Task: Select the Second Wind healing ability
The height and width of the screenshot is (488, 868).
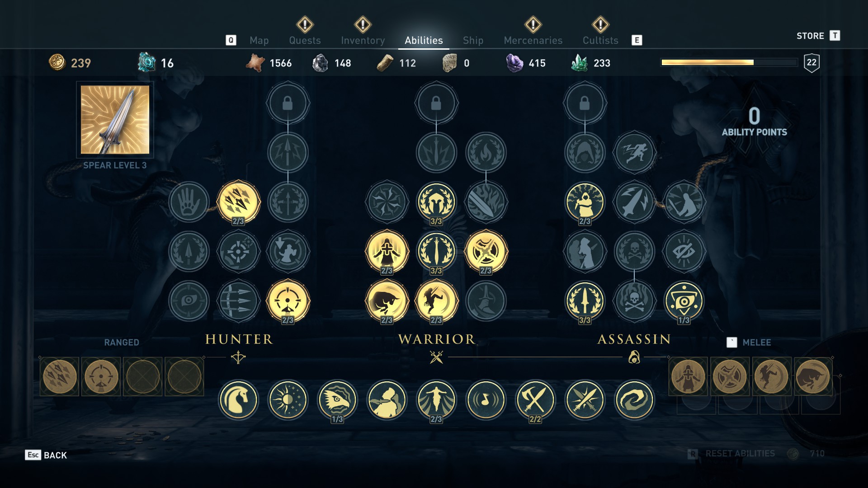Action: click(x=387, y=251)
